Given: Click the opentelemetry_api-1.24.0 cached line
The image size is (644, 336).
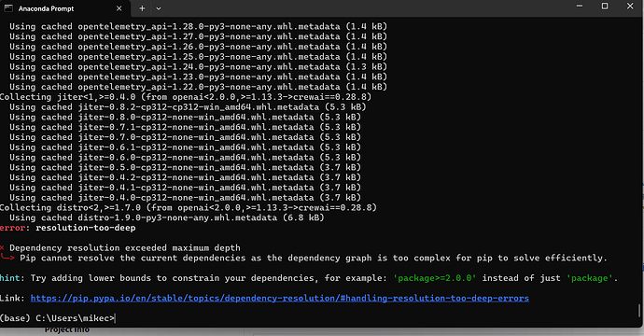Looking at the screenshot, I should click(199, 67).
